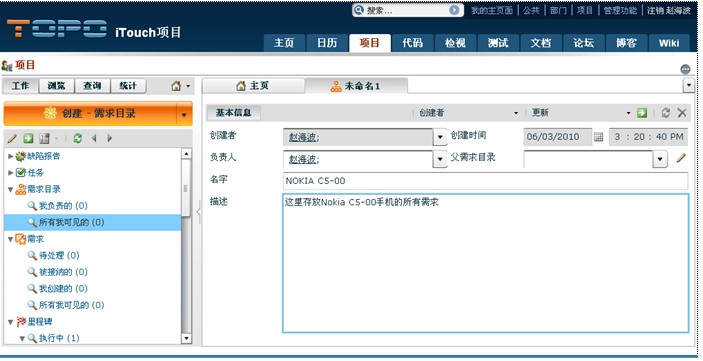Click the 工作 button

tap(21, 86)
